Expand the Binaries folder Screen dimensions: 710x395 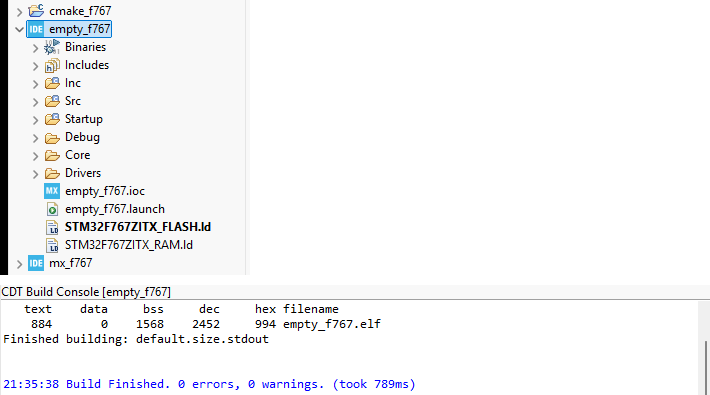point(35,48)
